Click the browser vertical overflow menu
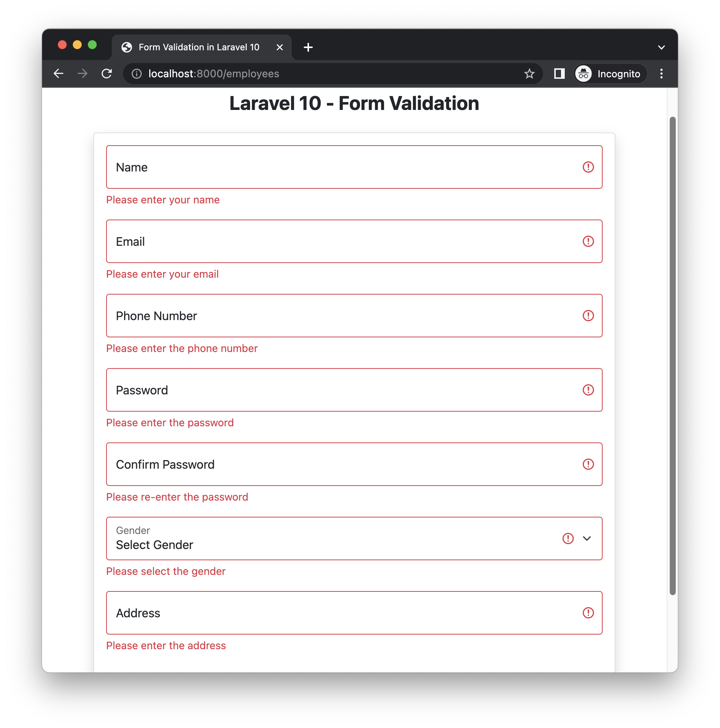Viewport: 720px width, 728px height. pyautogui.click(x=662, y=73)
